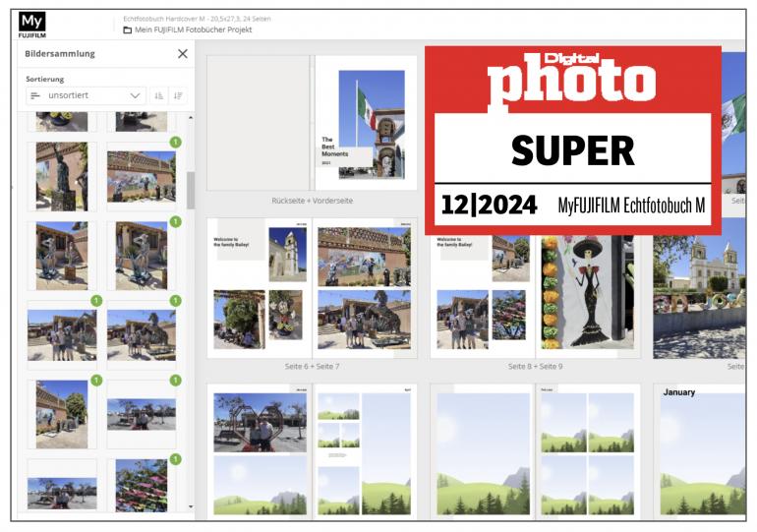757x532 pixels.
Task: Open page Seite 7 in overview
Action: (x=365, y=288)
